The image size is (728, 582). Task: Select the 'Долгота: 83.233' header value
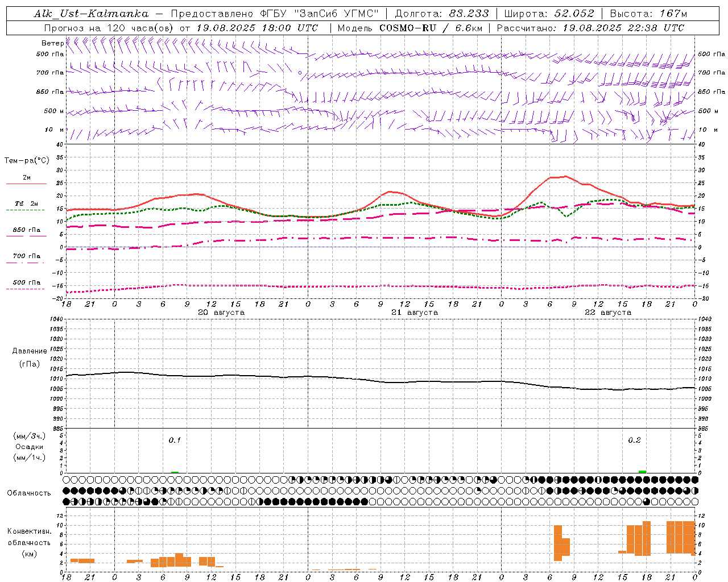(x=441, y=14)
